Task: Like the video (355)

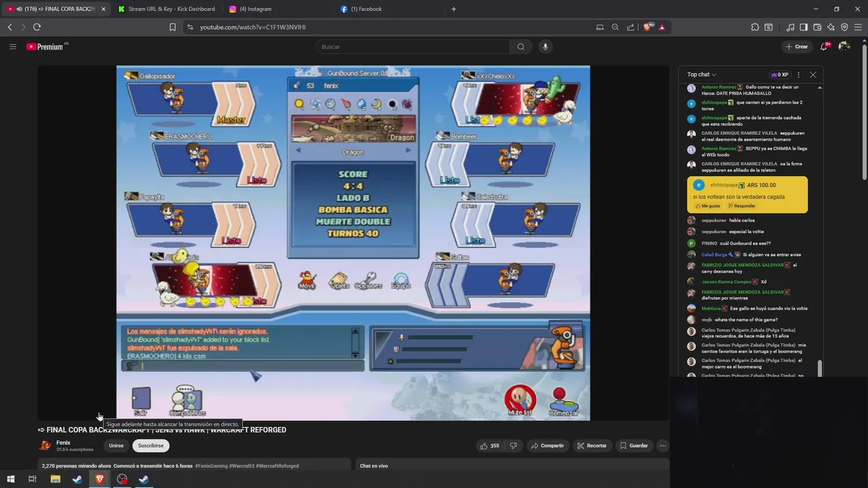Action: [x=490, y=445]
